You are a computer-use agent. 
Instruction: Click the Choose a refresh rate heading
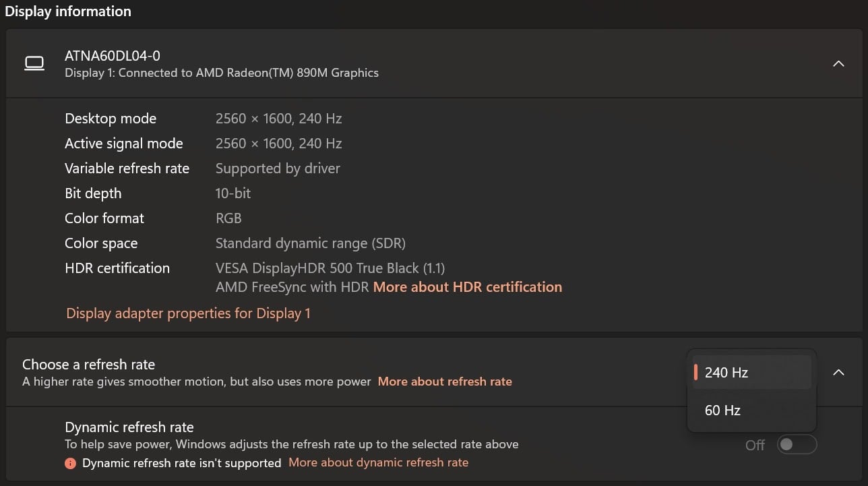tap(88, 365)
